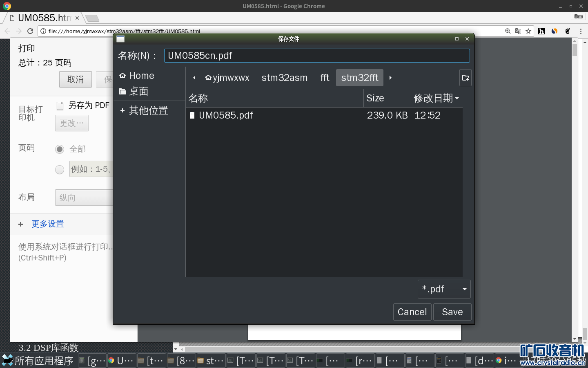Click Save in the save dialog
Screen dimensions: 588x368
click(452, 312)
